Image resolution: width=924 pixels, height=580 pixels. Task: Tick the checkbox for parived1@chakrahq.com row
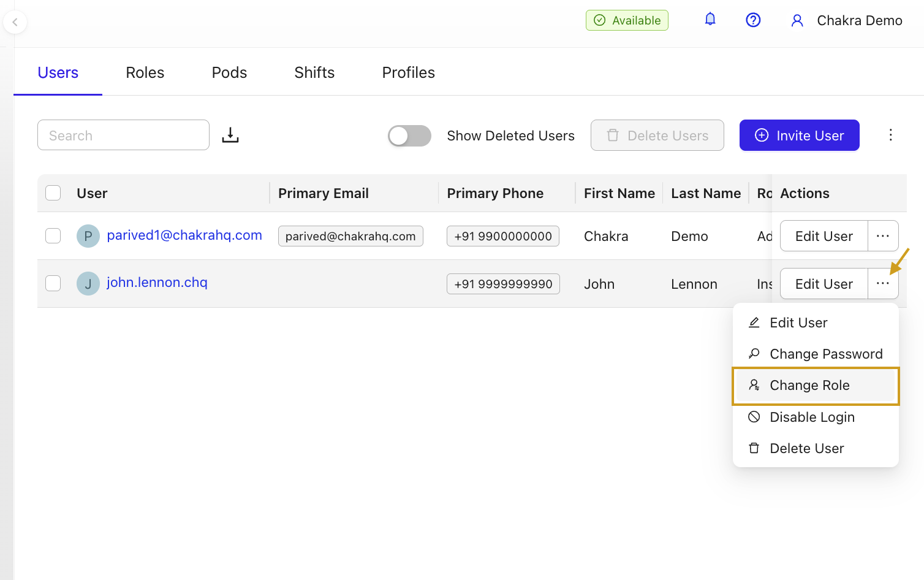[53, 236]
